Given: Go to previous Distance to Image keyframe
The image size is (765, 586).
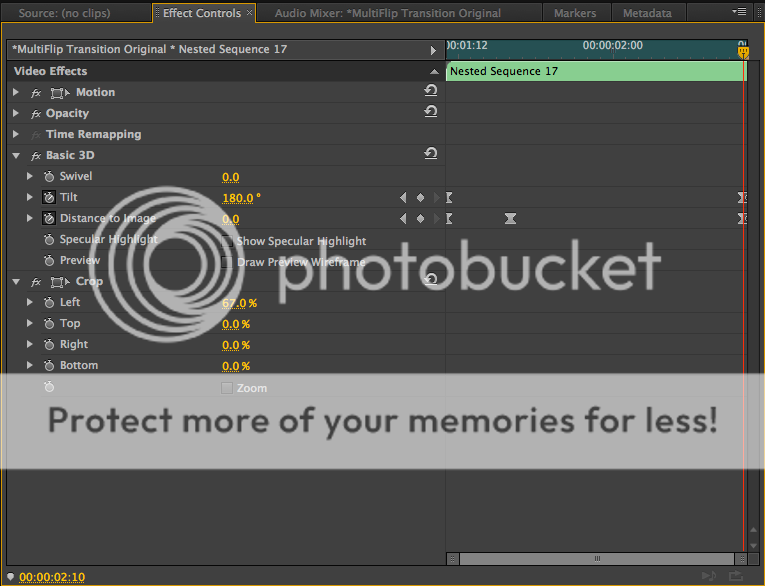Looking at the screenshot, I should click(x=403, y=219).
